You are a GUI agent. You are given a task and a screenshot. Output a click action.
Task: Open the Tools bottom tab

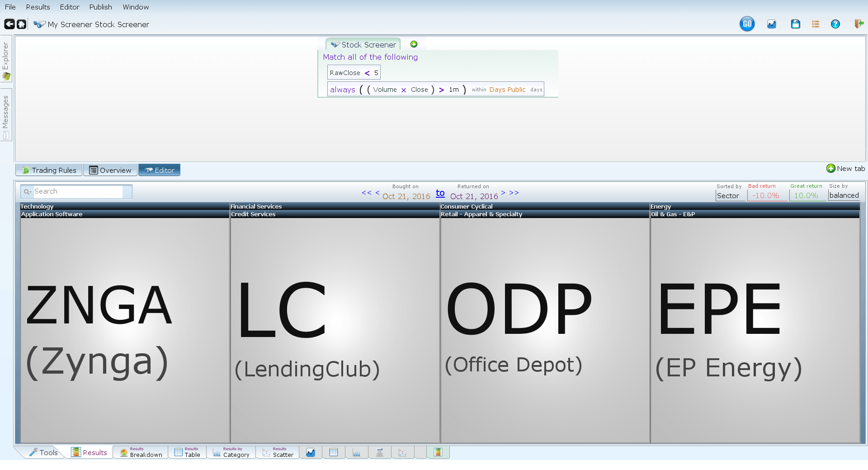coord(43,452)
